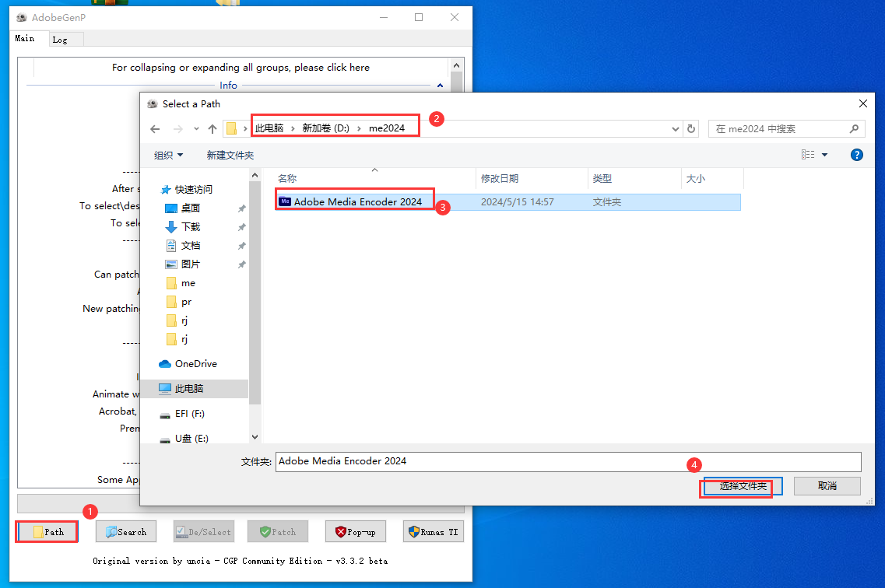Sort by the 修改日期 column header
The height and width of the screenshot is (588, 885).
point(532,179)
